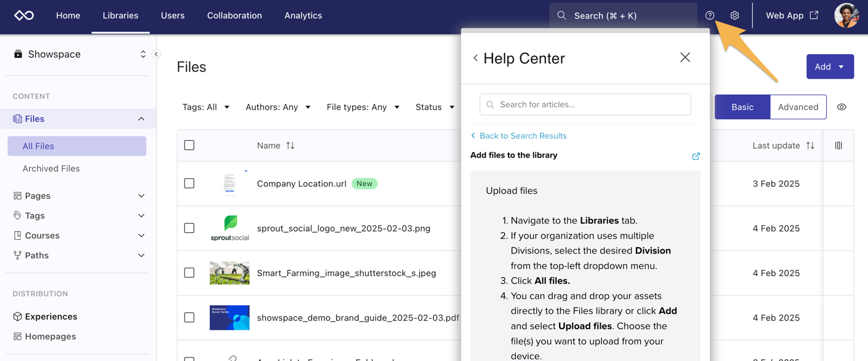The image size is (868, 361).
Task: Click the column settings icon
Action: [x=838, y=146]
